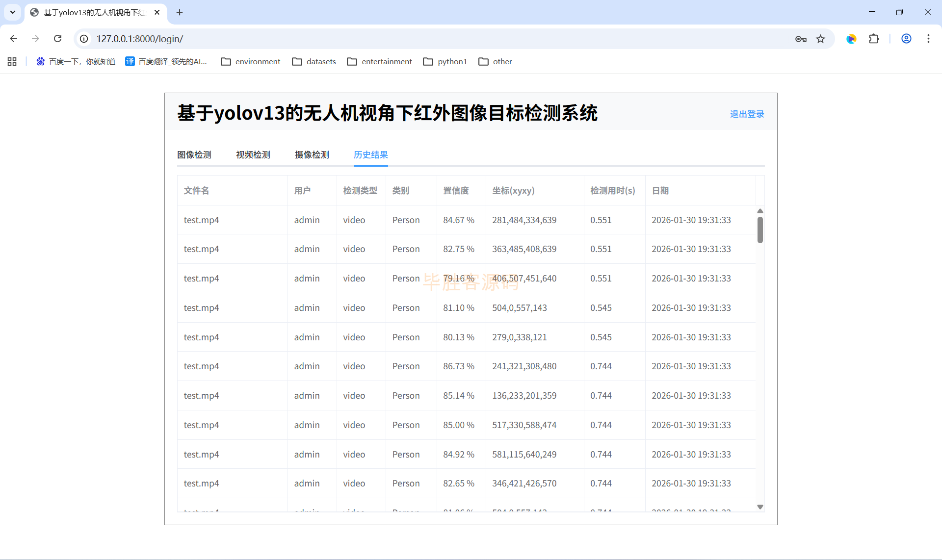The image size is (942, 560).
Task: Open the saved passwords key icon
Action: [x=801, y=39]
